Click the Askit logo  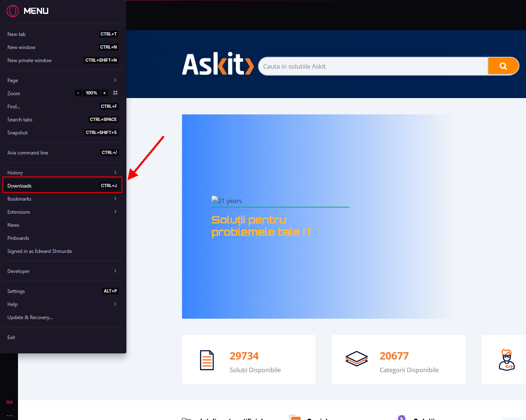tap(218, 65)
